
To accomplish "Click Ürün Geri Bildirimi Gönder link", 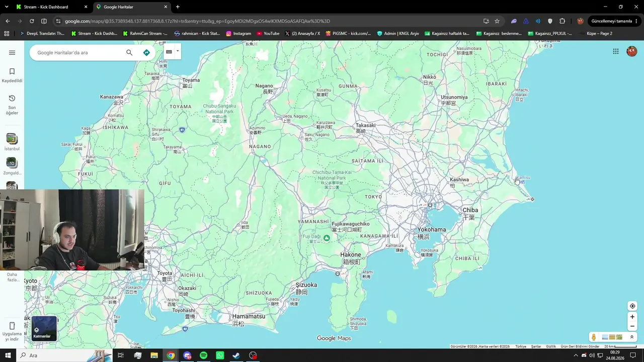I will (x=580, y=346).
